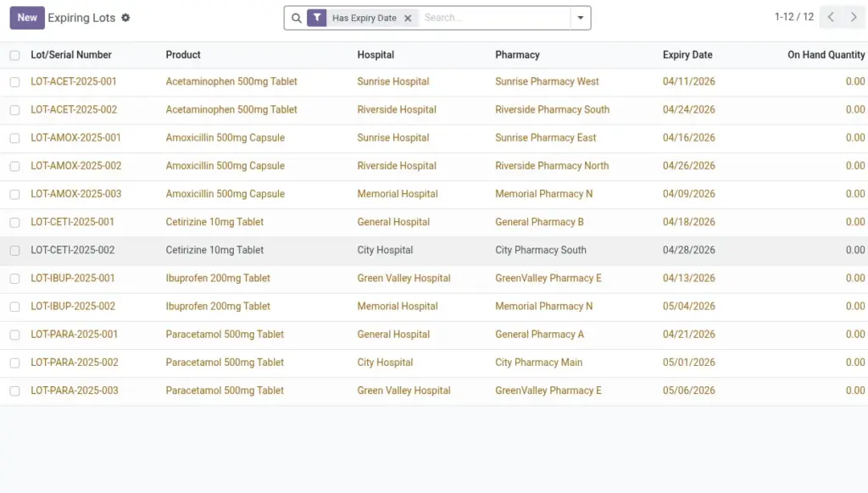This screenshot has height=493, width=868.
Task: Sort by Lot/Serial Number column header
Action: click(x=71, y=55)
